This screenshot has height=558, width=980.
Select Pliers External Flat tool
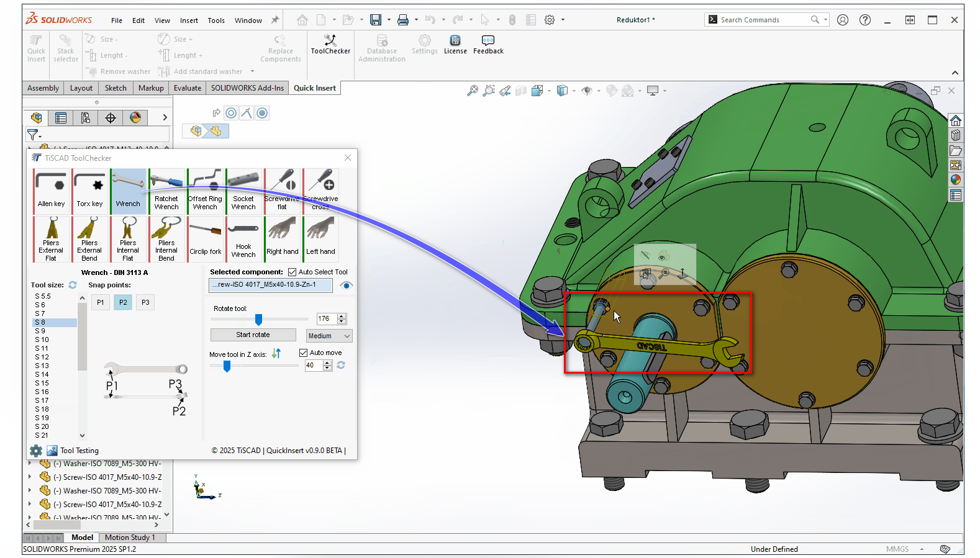51,239
